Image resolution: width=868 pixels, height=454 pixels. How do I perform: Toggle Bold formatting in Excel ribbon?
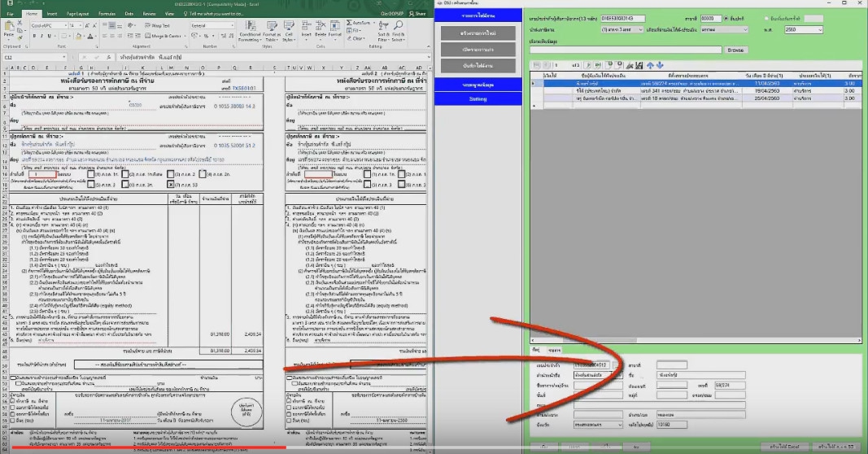pos(34,36)
